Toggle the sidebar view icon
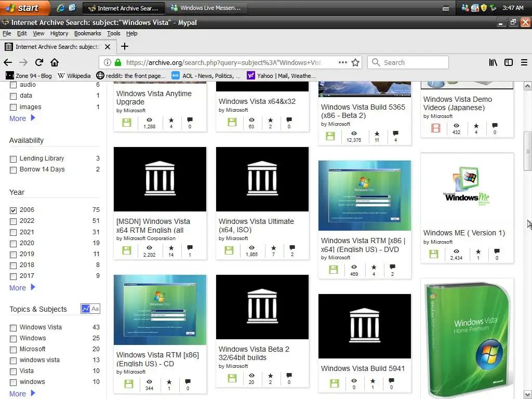 (x=509, y=62)
